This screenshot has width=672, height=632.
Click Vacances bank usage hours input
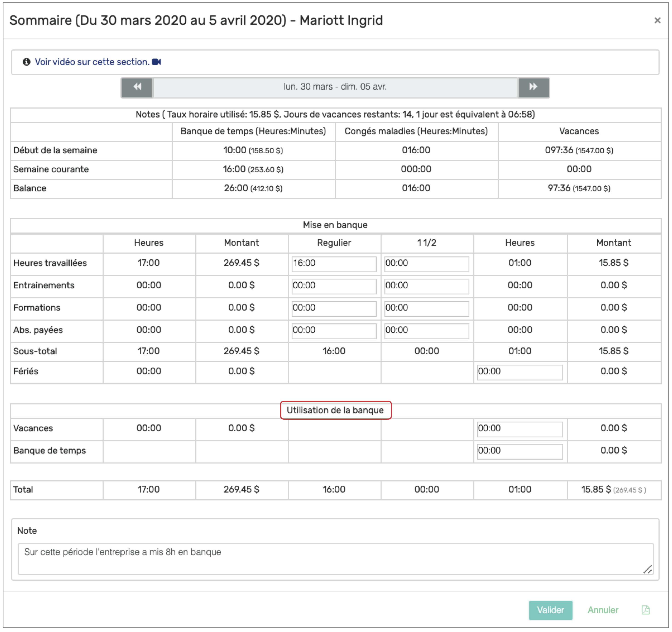(520, 429)
